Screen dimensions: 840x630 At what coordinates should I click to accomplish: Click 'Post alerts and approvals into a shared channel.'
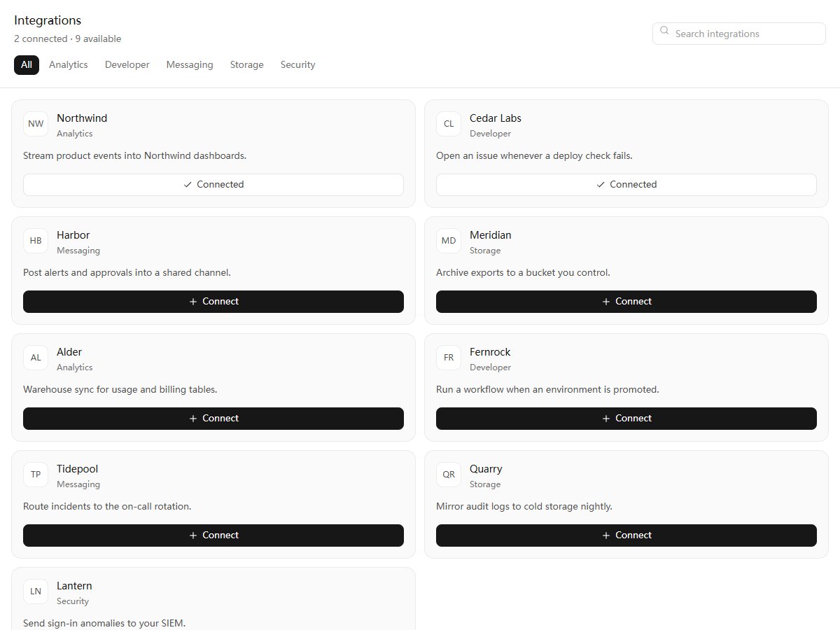point(127,272)
